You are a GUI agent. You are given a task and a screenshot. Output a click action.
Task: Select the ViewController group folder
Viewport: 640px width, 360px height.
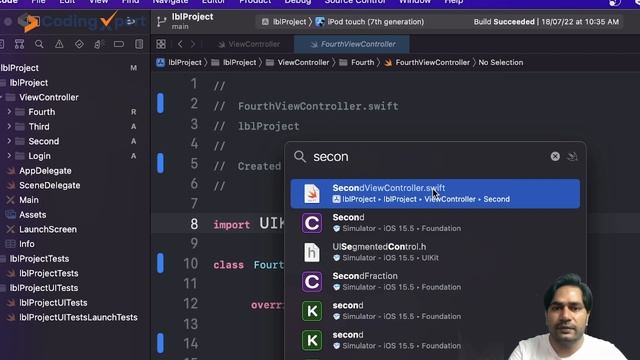pos(49,97)
